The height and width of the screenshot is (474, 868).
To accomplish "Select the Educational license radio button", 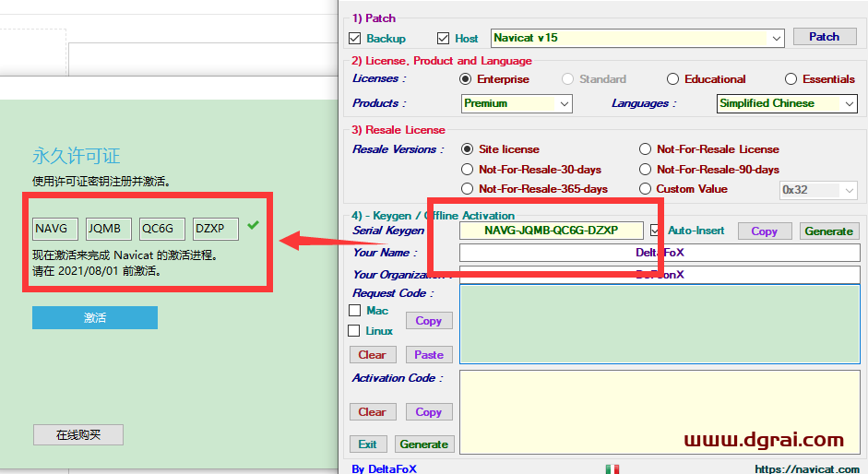I will click(x=673, y=79).
